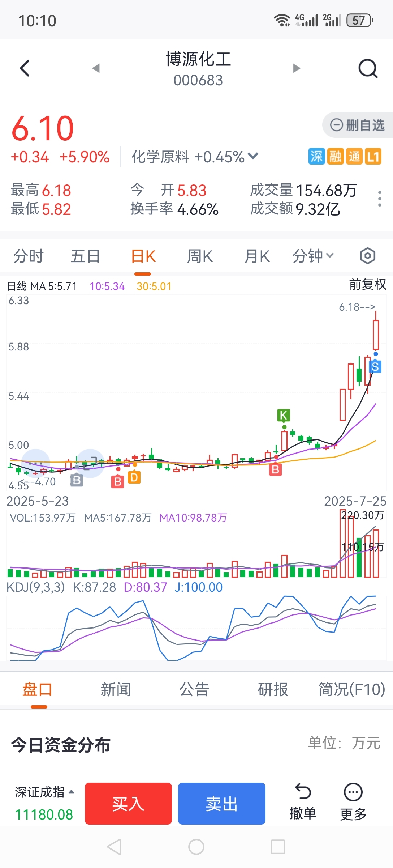Viewport: 393px width, 868px height.
Task: Open the 新闻 news tab
Action: [116, 689]
